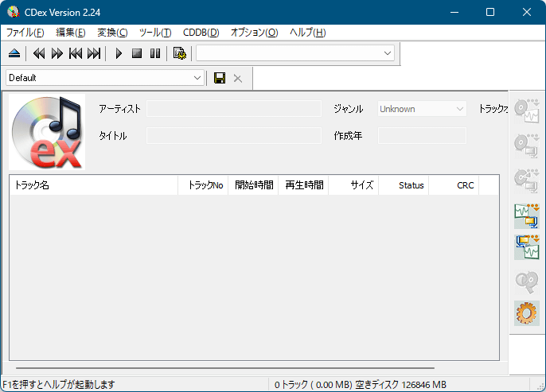Click convert compressed file to WAV icon
This screenshot has height=392, width=546.
[527, 247]
